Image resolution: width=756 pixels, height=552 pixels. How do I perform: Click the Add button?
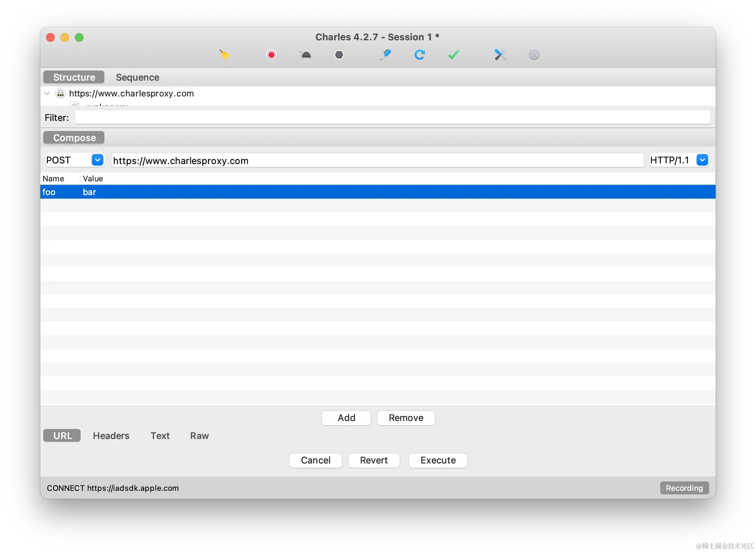[346, 418]
